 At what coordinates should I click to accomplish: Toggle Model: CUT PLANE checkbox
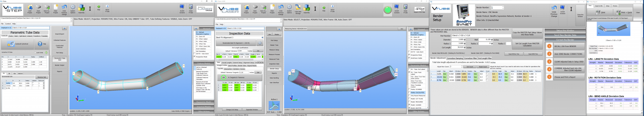[x=409, y=99]
